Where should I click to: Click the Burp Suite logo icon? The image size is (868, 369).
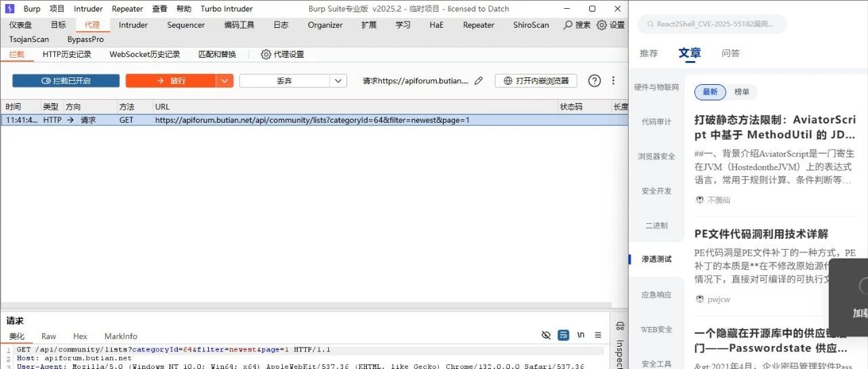click(x=10, y=9)
